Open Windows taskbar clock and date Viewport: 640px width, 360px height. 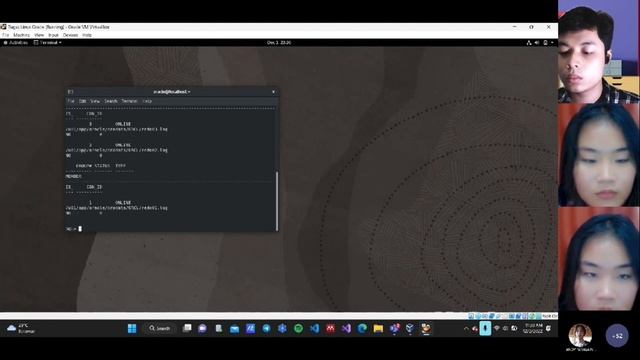[x=533, y=328]
